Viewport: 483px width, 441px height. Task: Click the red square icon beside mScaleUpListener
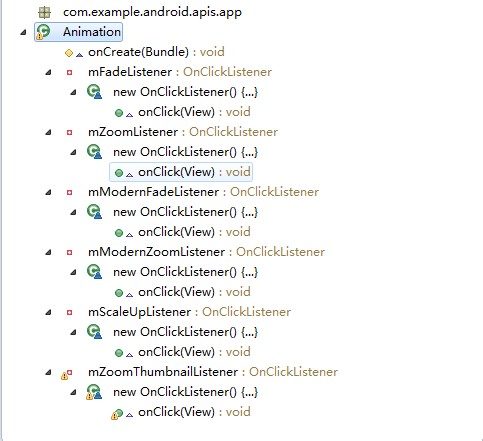(x=69, y=312)
